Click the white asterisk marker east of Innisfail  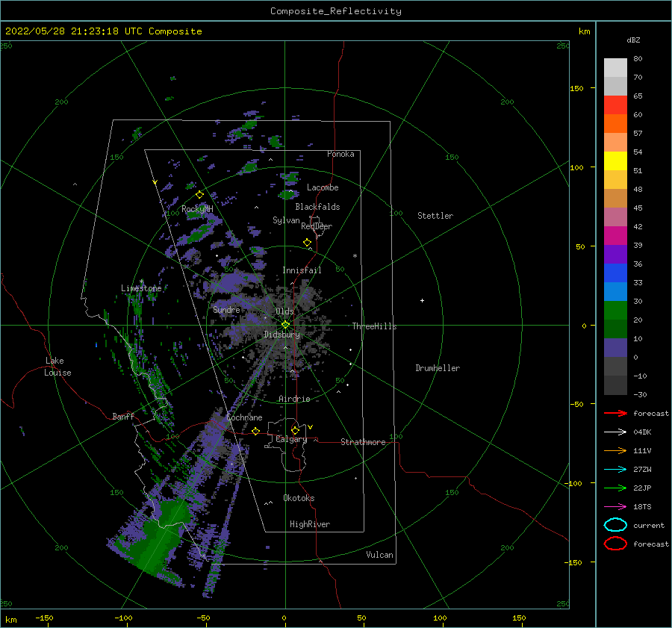(355, 256)
